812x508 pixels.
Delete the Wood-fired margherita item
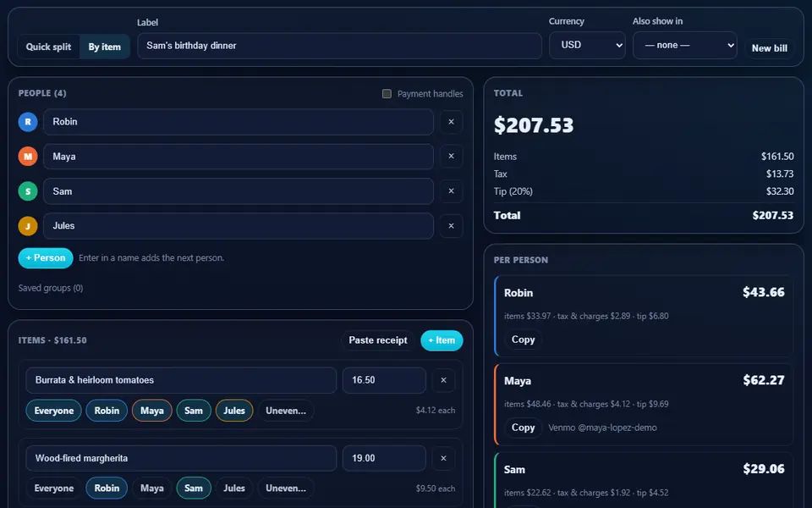(443, 458)
